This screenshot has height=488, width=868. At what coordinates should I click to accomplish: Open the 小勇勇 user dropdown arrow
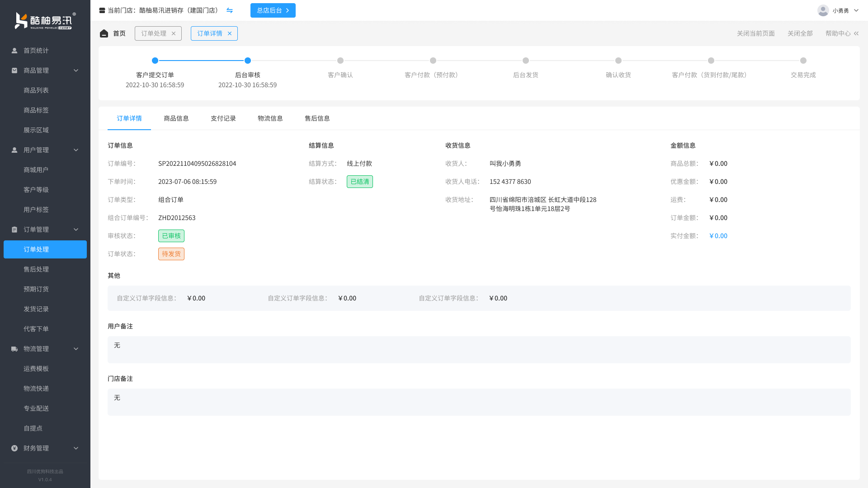(x=856, y=10)
